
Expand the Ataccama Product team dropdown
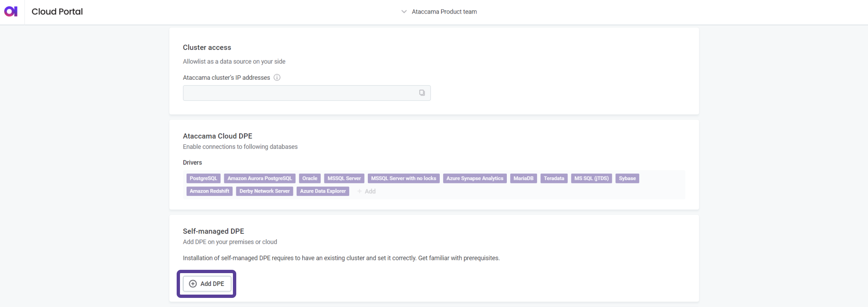(404, 12)
